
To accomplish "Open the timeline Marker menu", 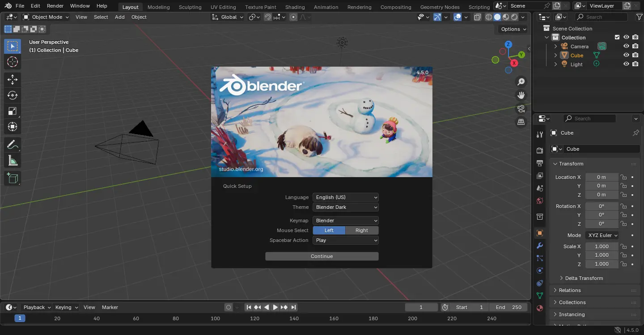I will point(110,307).
